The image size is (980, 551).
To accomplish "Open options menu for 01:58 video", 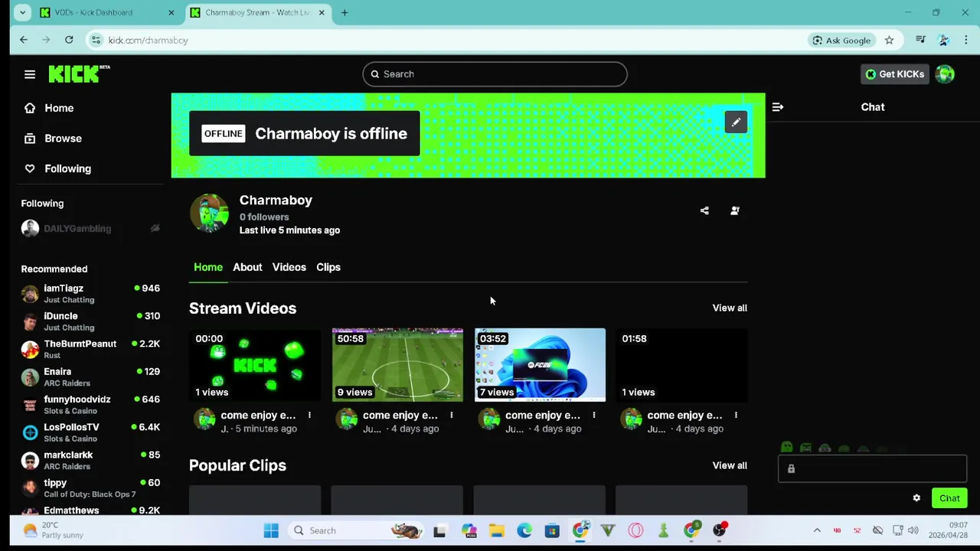I will pos(736,415).
